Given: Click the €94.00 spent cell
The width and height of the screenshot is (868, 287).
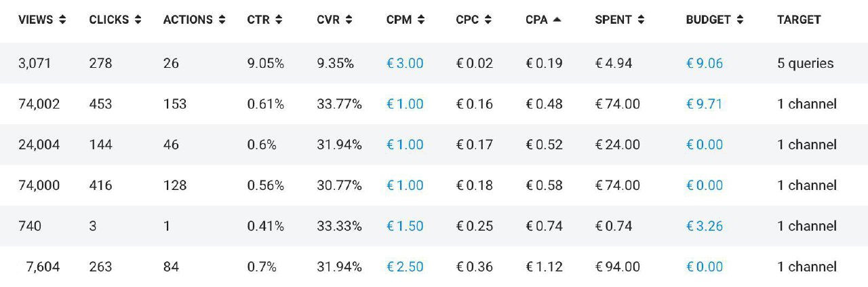Looking at the screenshot, I should point(617,267).
